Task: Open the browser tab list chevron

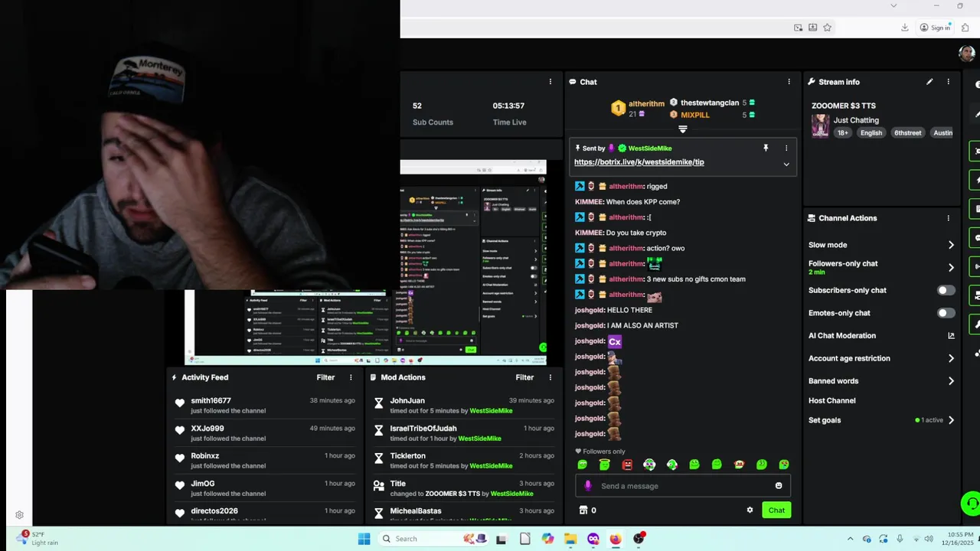Action: 893,5
